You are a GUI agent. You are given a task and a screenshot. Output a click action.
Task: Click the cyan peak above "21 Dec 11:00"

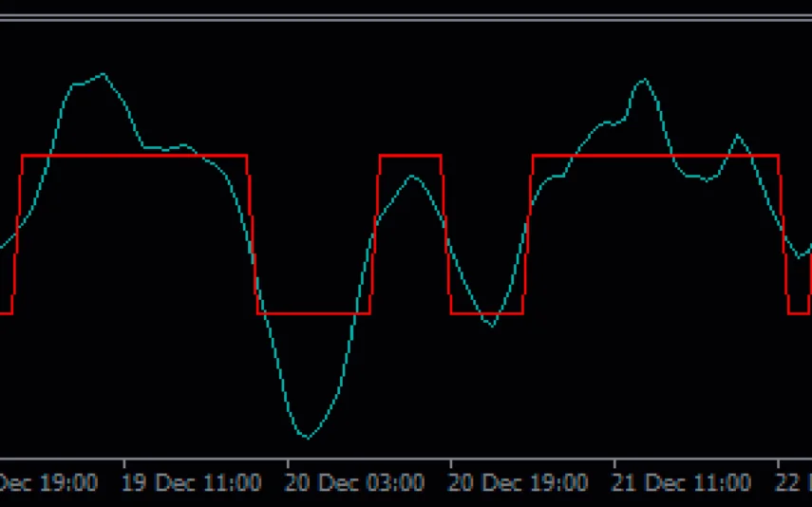click(645, 79)
